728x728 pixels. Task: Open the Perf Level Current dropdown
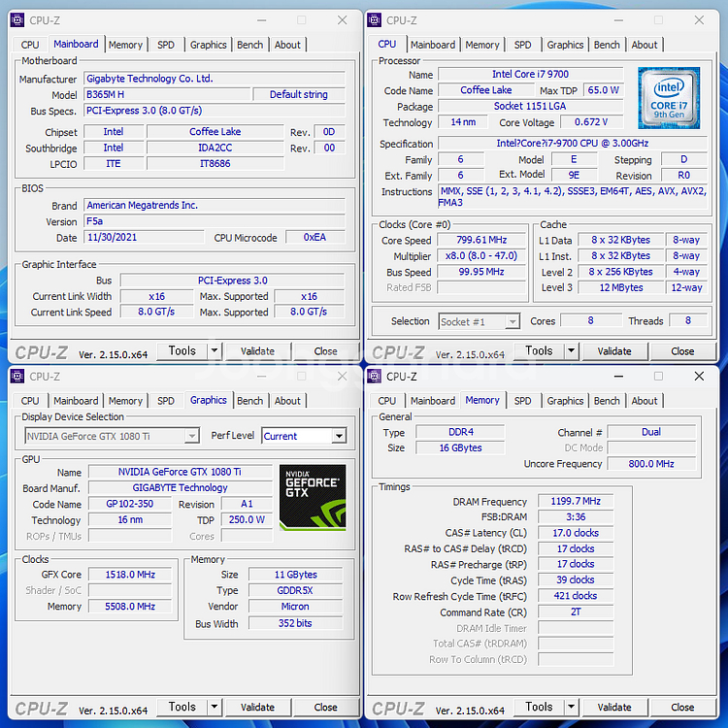click(x=304, y=436)
